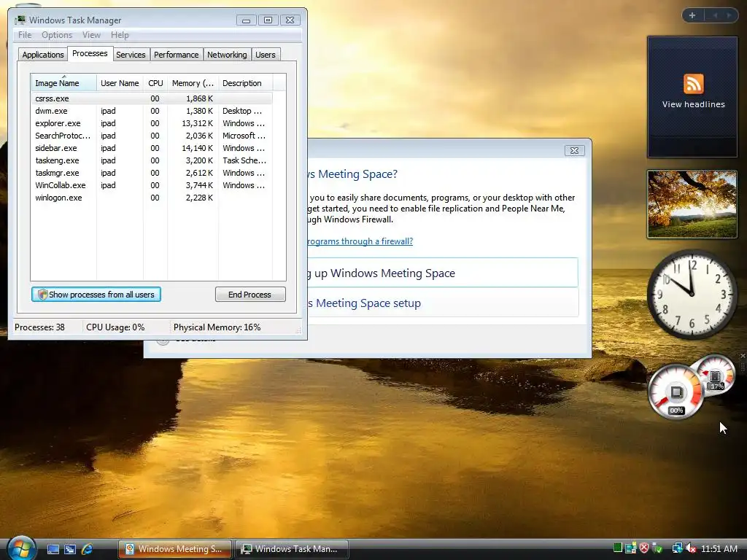
Task: Click the View headlines text in feed gadget
Action: click(x=694, y=104)
